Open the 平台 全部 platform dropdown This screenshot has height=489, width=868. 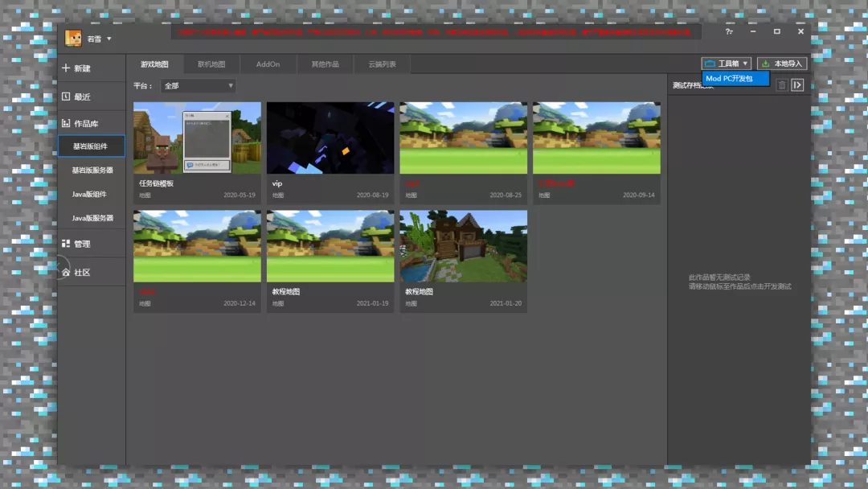(x=198, y=85)
